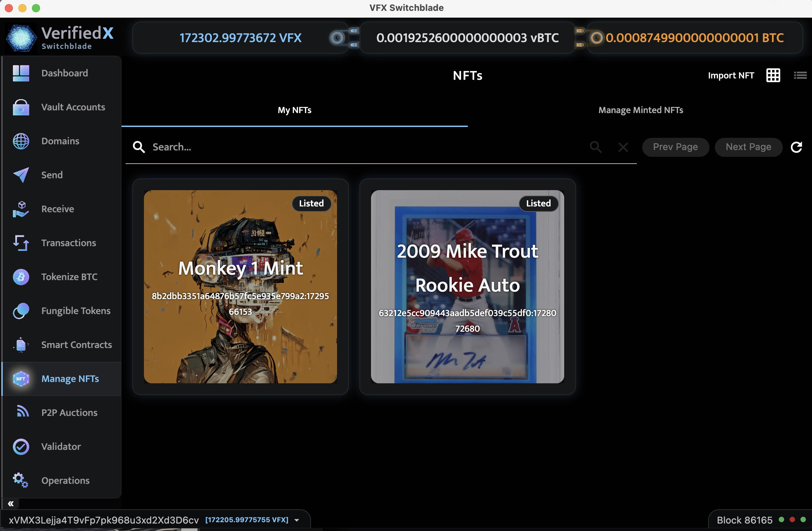Viewport: 812px width, 531px height.
Task: Click the orange BTC balance display
Action: pos(695,38)
